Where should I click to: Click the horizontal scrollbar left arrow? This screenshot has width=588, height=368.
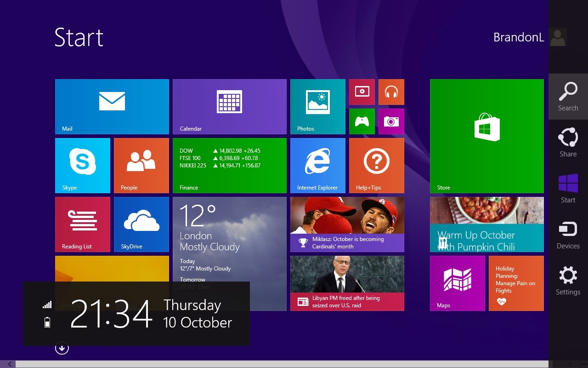click(9, 364)
